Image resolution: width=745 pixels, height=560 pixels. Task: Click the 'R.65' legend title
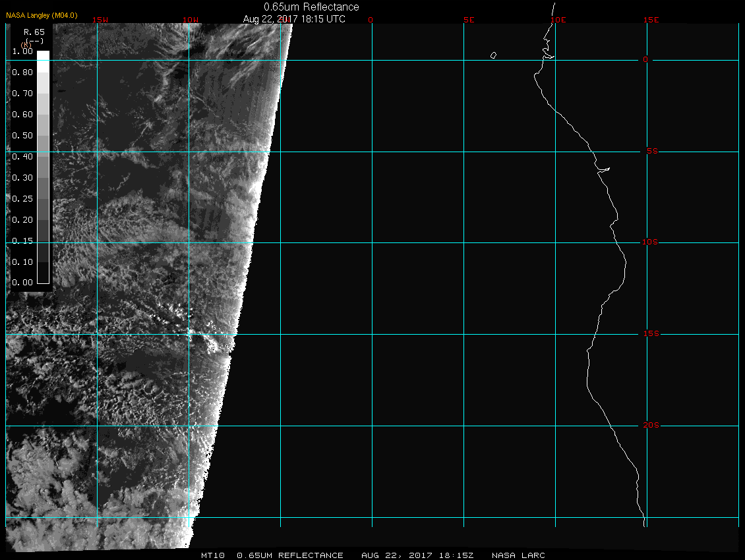click(x=34, y=32)
